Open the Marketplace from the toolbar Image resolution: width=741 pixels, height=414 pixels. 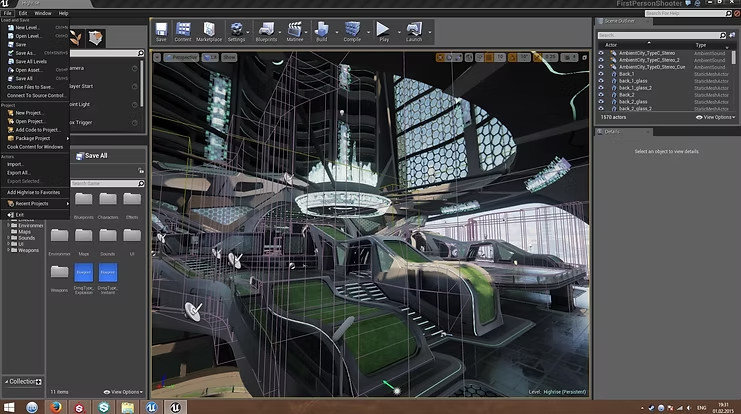click(209, 31)
